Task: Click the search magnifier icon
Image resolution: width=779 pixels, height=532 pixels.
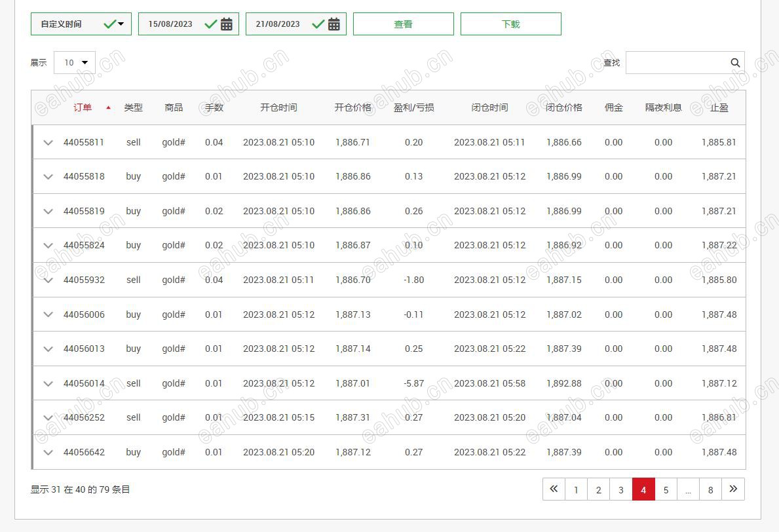Action: (x=735, y=63)
